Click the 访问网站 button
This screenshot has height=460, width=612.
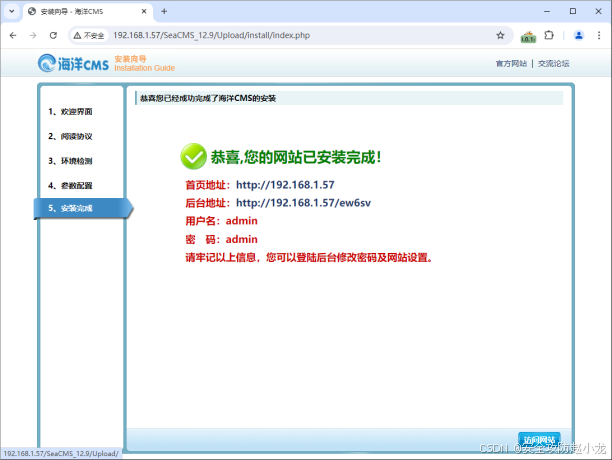pyautogui.click(x=539, y=440)
